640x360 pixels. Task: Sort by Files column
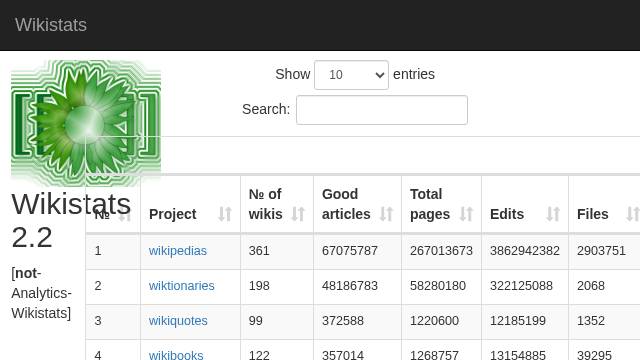(x=604, y=204)
